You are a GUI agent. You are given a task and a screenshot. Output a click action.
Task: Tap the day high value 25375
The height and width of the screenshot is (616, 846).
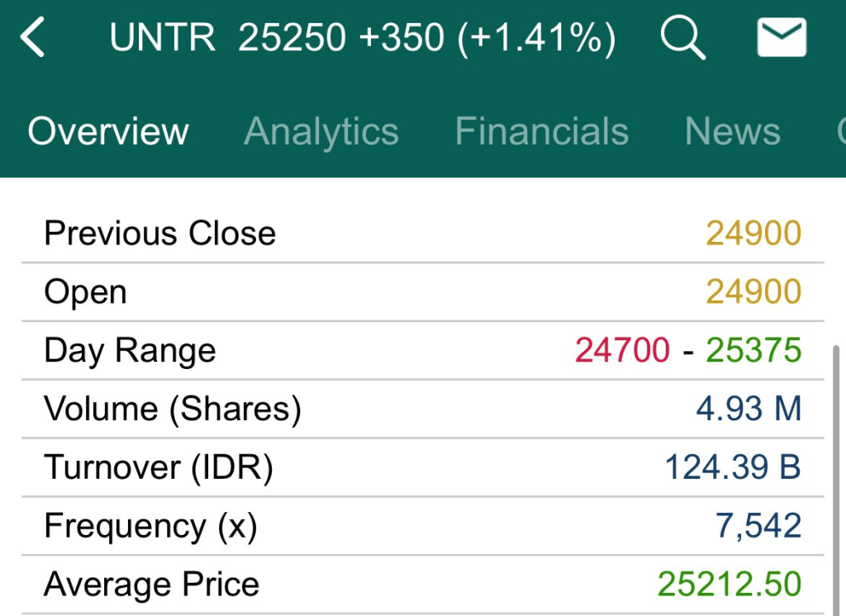coord(753,351)
